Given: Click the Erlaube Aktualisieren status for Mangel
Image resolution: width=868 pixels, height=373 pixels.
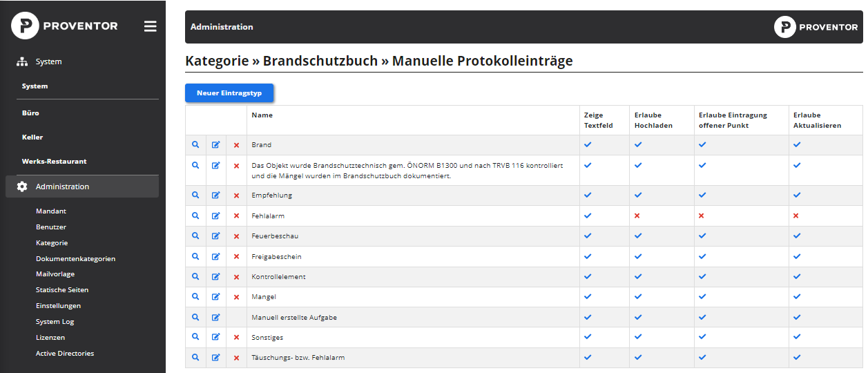Looking at the screenshot, I should pos(796,297).
